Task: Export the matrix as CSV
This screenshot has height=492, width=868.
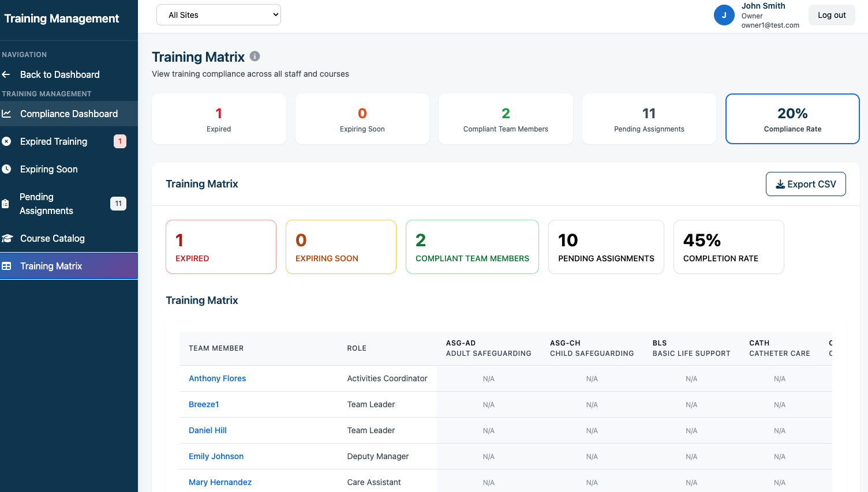Action: coord(805,184)
